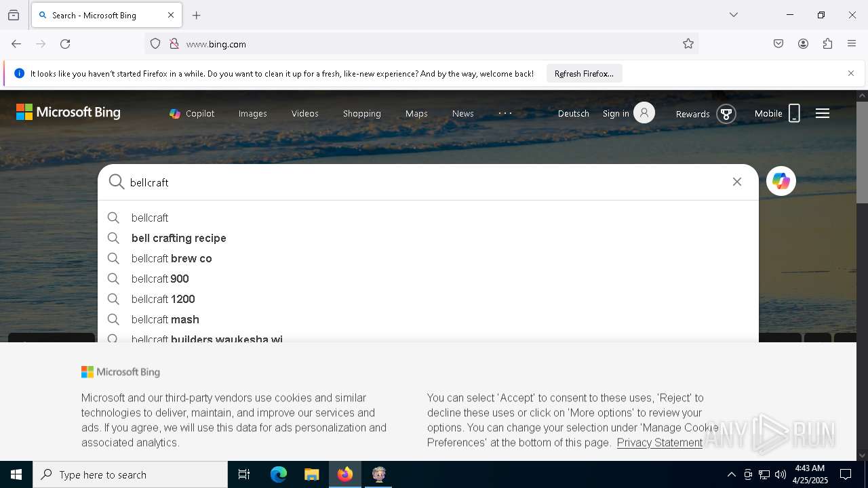Close the Search - Microsoft Bing tab

coord(171,15)
